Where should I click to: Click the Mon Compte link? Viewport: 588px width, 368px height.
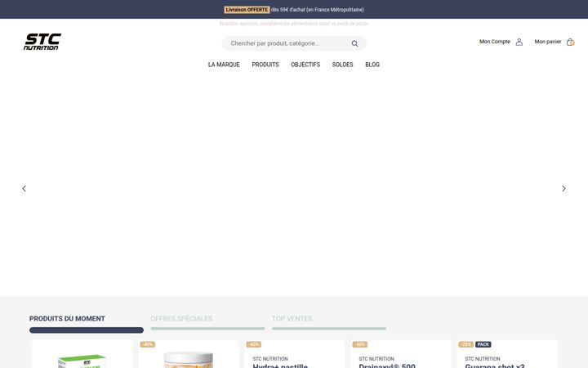[x=495, y=42]
